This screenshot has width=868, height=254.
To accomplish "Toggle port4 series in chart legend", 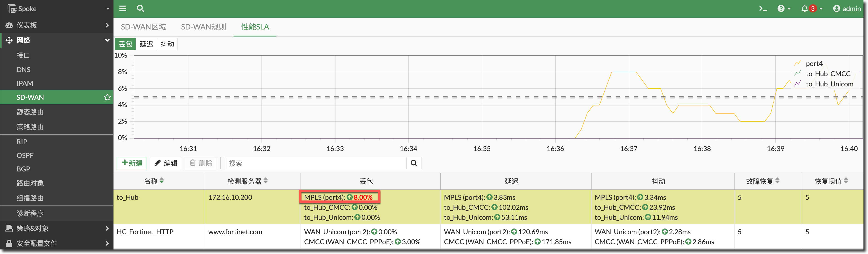I will click(814, 64).
